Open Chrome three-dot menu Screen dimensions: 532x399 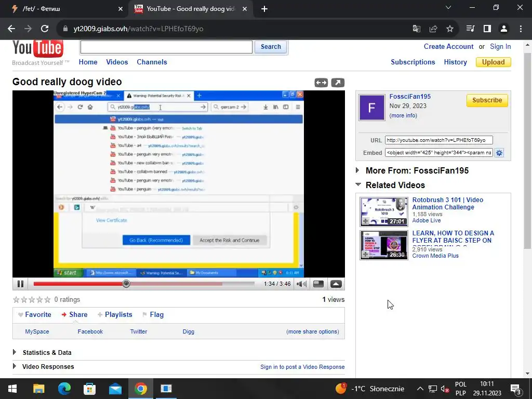521,29
